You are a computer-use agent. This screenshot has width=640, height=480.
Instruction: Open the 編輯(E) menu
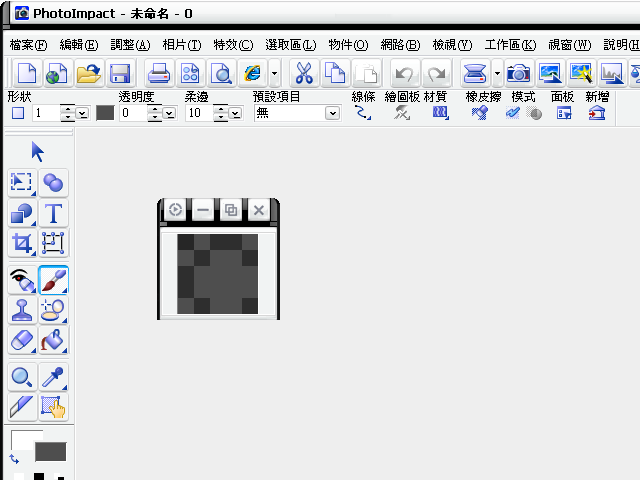tap(79, 44)
